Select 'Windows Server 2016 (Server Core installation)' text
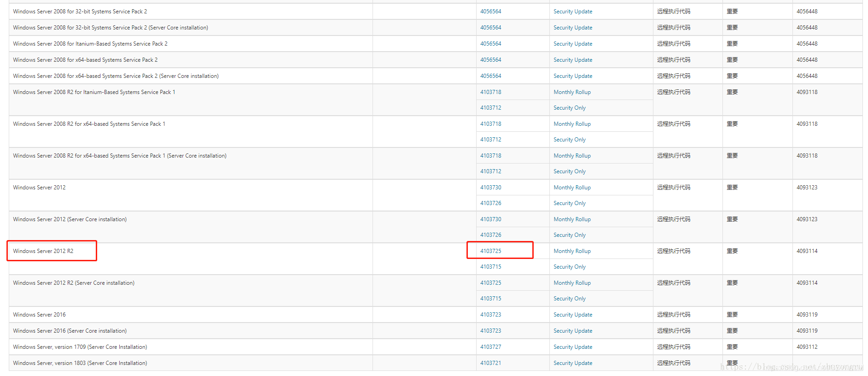 coord(70,331)
